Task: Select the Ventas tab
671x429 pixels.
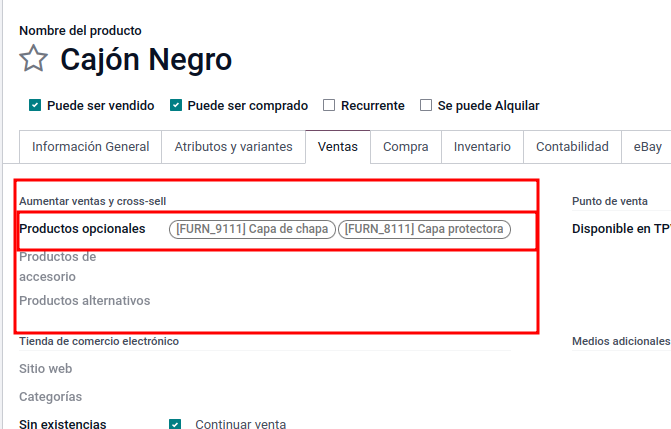Action: [338, 147]
